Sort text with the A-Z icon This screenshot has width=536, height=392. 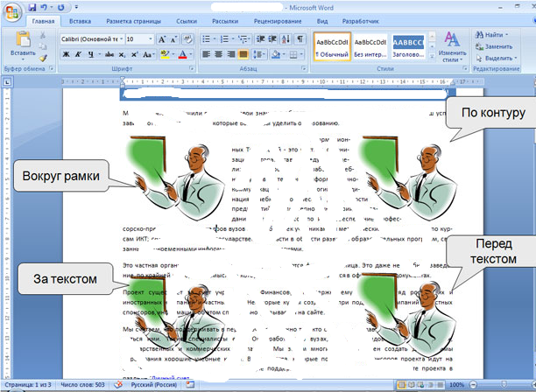[x=286, y=39]
